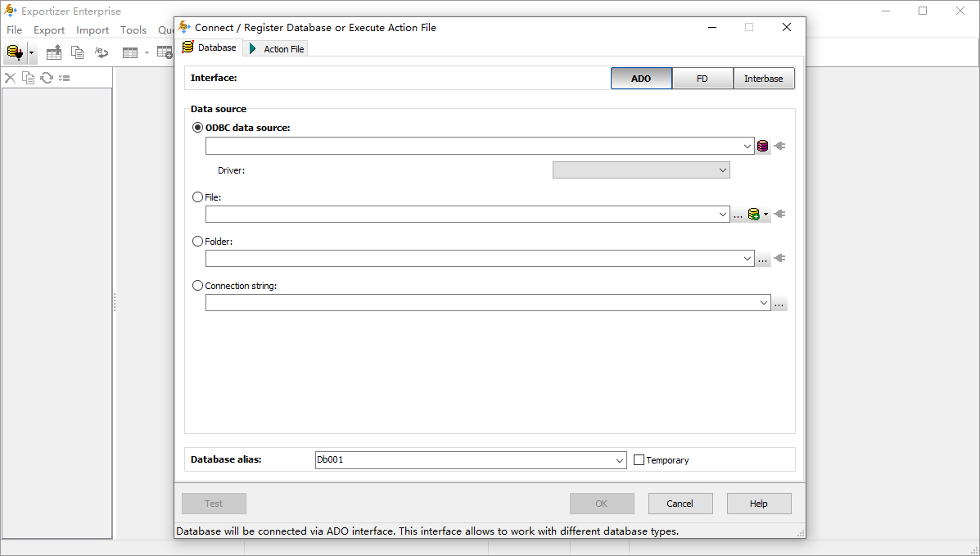Minimize the Exportizer Enterprise main window

[886, 11]
